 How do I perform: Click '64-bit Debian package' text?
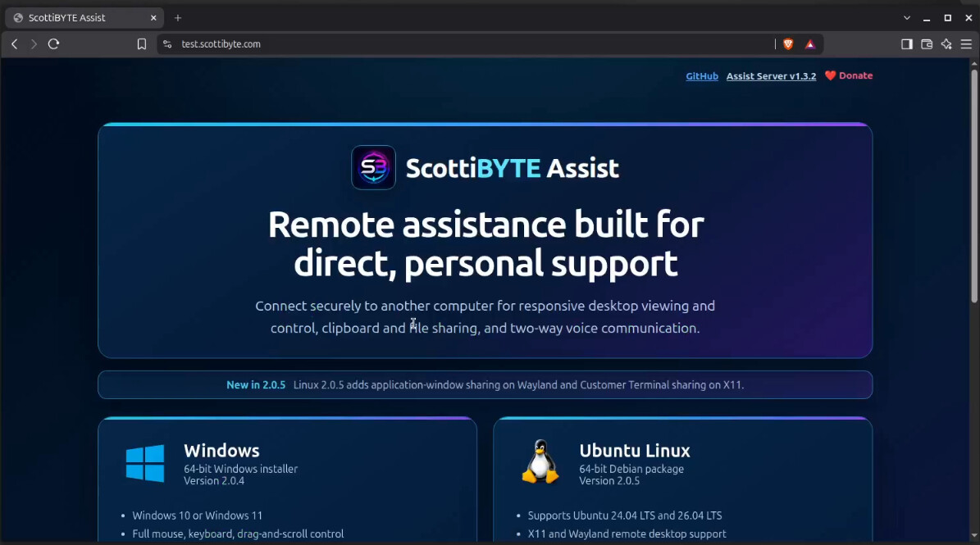(631, 469)
